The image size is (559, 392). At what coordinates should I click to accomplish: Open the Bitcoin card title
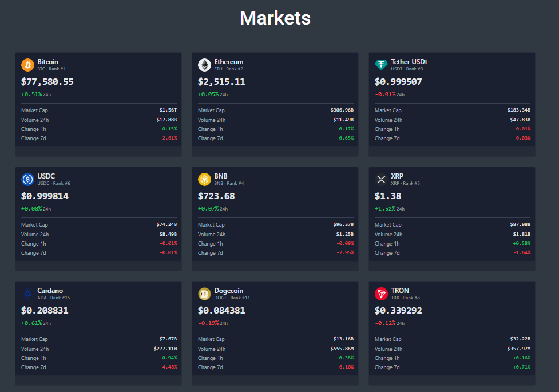point(47,62)
